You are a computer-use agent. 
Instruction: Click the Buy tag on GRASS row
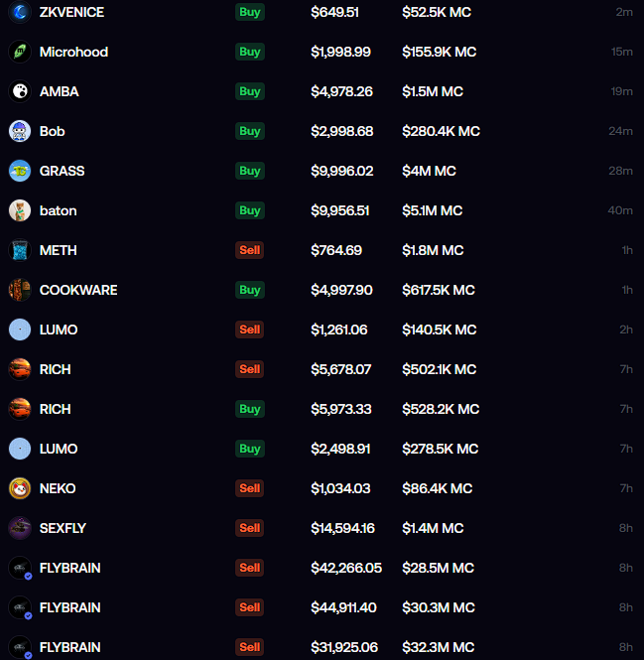click(250, 171)
